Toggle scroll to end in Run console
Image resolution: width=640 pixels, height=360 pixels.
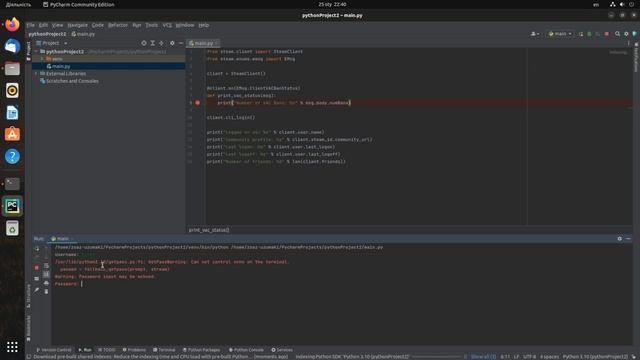click(x=46, y=274)
